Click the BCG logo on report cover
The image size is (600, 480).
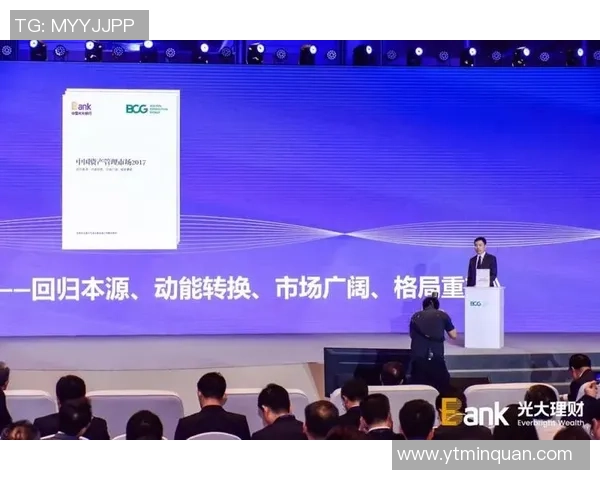tap(147, 109)
